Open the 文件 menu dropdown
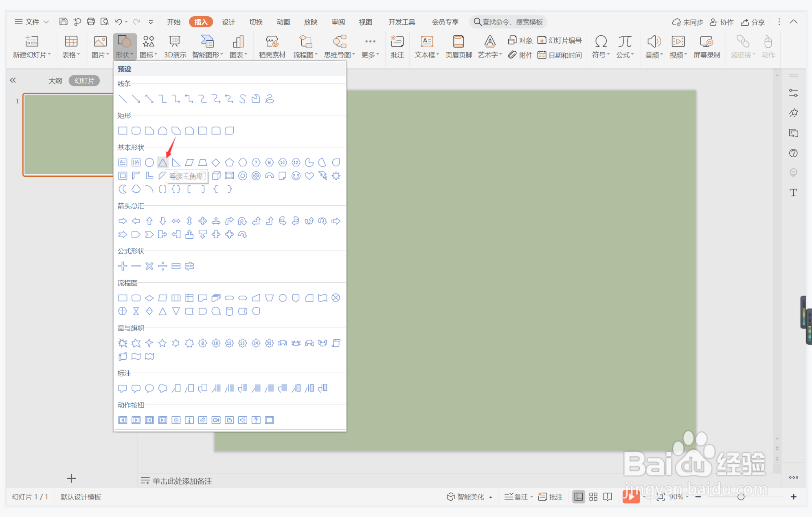Screen dimensions: 812x517 [x=32, y=22]
